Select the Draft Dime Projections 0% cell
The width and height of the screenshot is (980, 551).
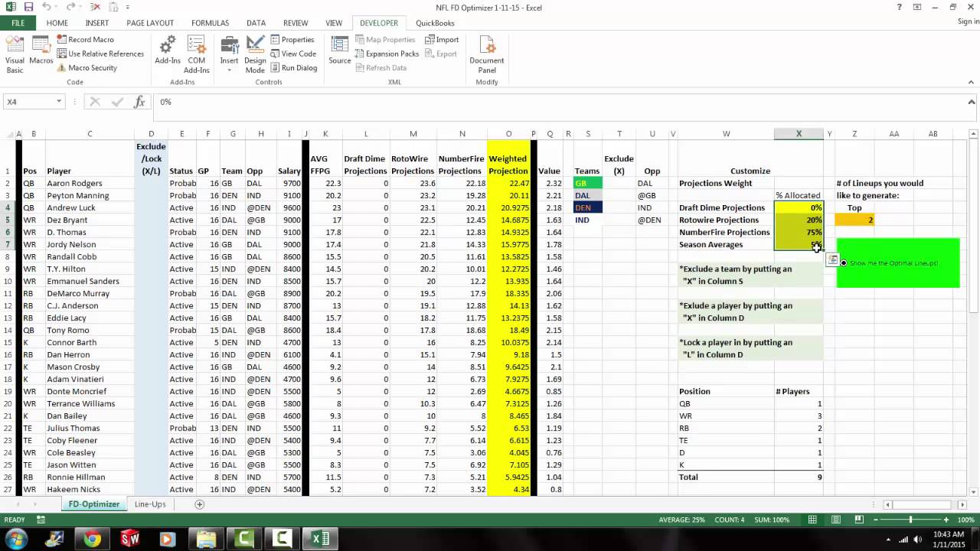[799, 207]
